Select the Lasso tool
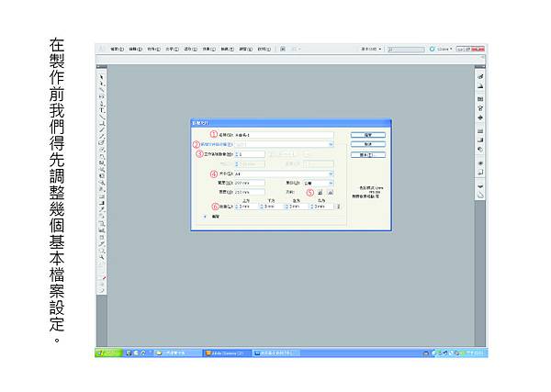This screenshot has height=392, width=551. coord(102,96)
